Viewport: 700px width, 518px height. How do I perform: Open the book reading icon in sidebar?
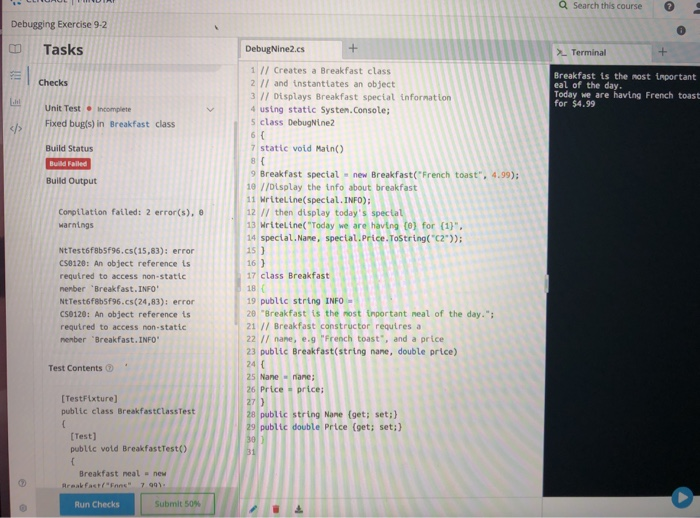coord(15,49)
